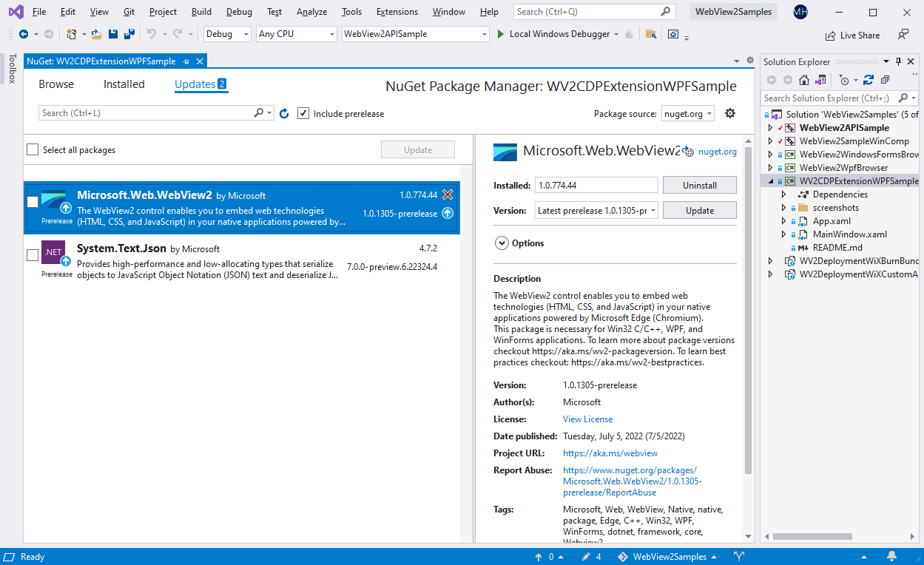Open the View License link

[x=587, y=419]
